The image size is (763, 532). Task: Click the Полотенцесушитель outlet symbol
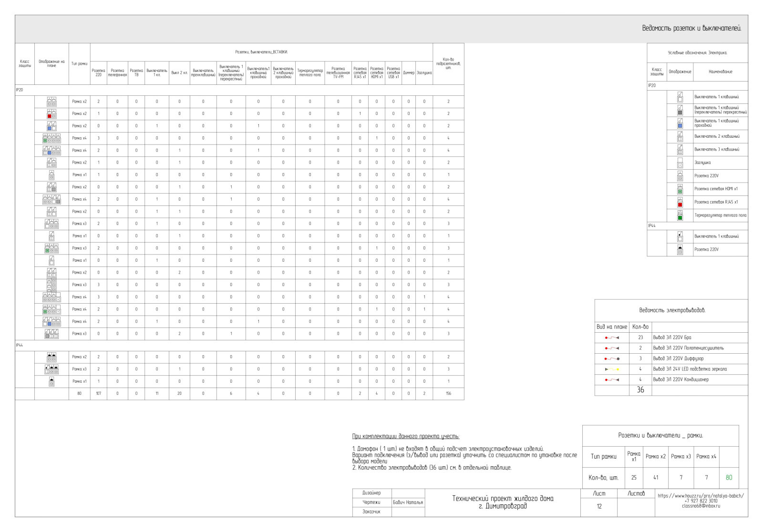(612, 348)
